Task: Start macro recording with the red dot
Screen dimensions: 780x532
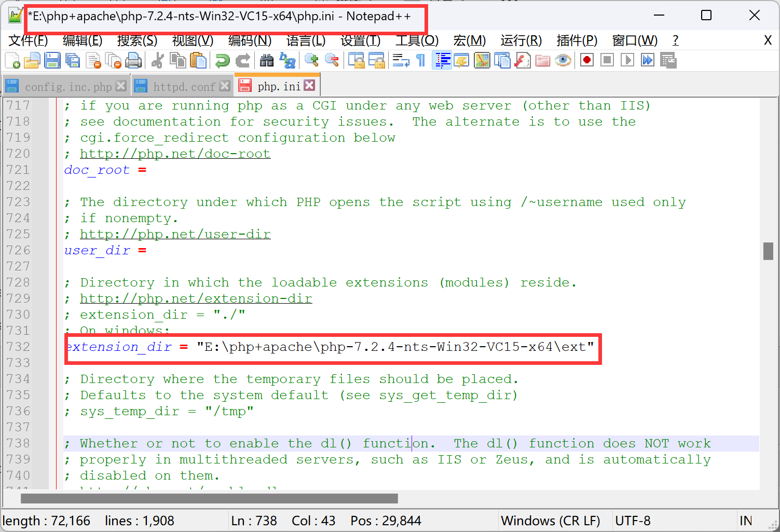Action: (587, 61)
